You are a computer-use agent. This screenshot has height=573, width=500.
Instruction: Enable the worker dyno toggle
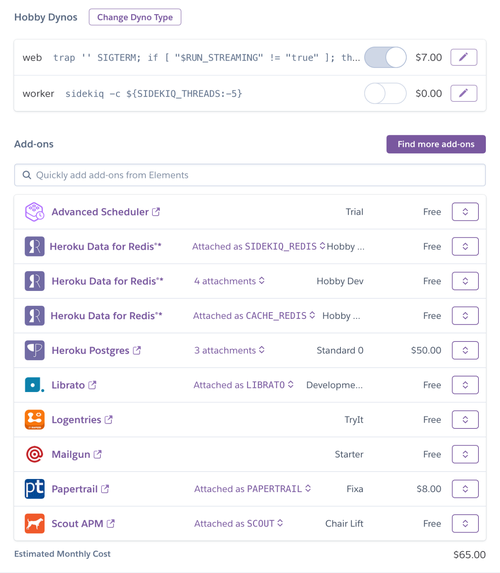(385, 94)
